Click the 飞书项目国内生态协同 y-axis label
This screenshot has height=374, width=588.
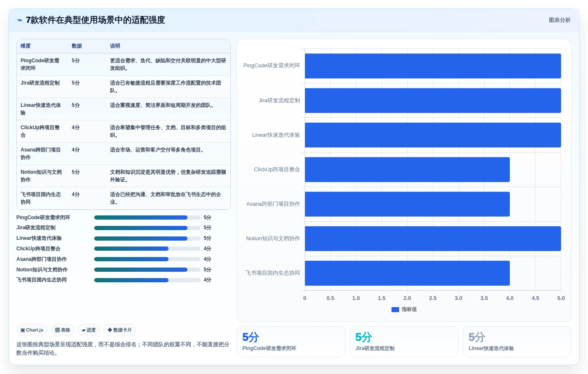tap(273, 273)
